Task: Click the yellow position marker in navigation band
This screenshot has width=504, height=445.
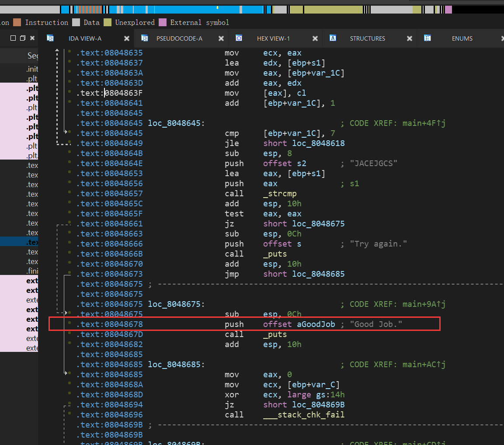Action: pos(218,7)
